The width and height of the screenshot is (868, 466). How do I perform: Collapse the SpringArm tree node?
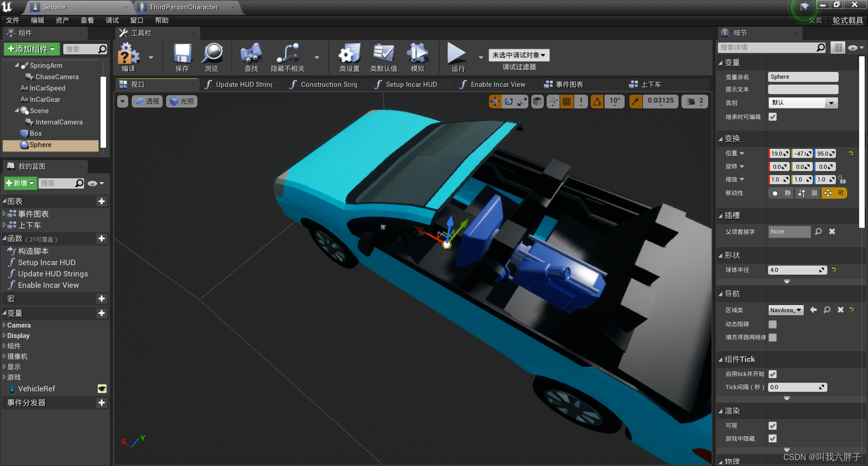(17, 66)
